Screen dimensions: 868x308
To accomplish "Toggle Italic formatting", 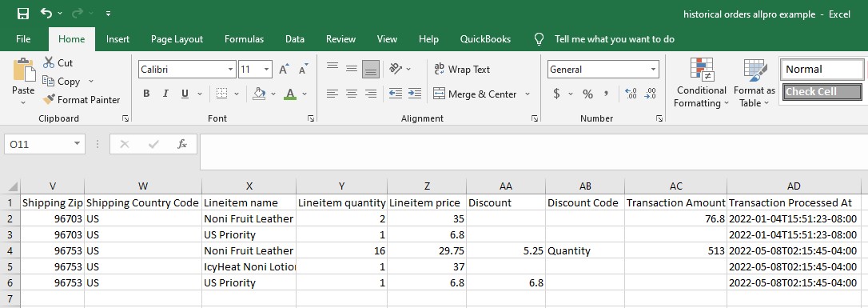I will [165, 94].
